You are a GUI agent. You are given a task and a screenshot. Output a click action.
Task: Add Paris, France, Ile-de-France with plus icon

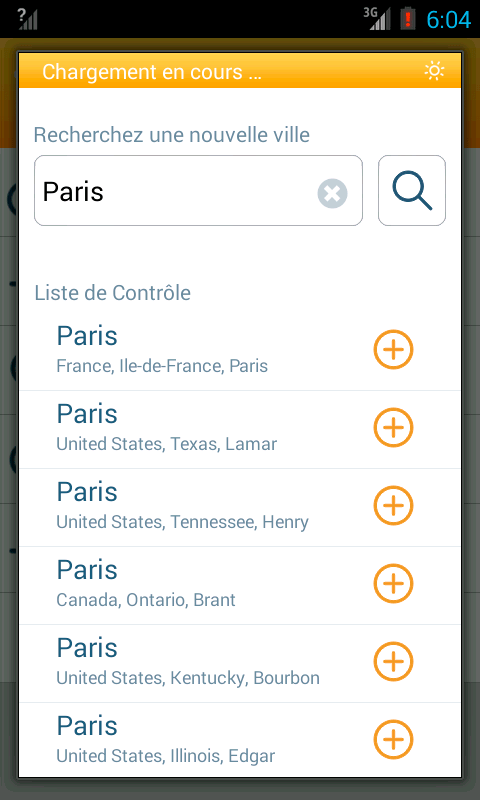coord(393,349)
